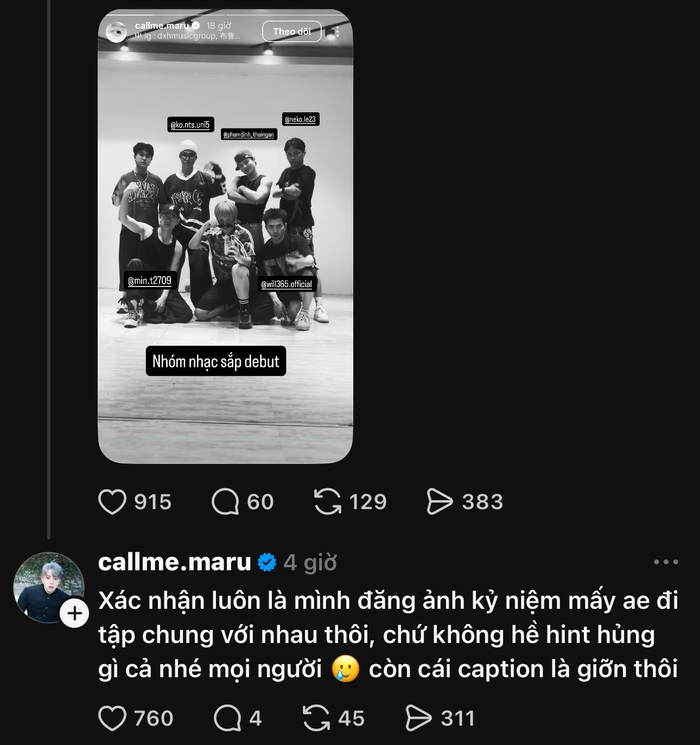Image resolution: width=700 pixels, height=745 pixels.
Task: Open the vertical dots menu in story
Action: [338, 31]
